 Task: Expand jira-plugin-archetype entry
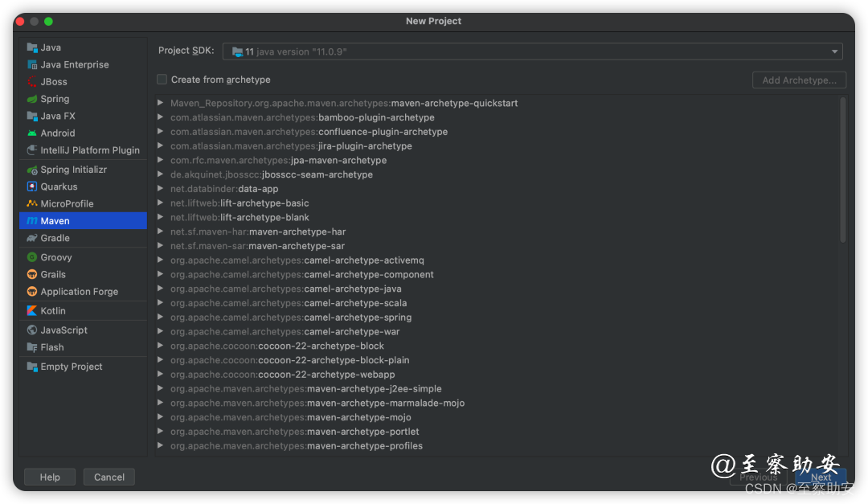pos(160,145)
